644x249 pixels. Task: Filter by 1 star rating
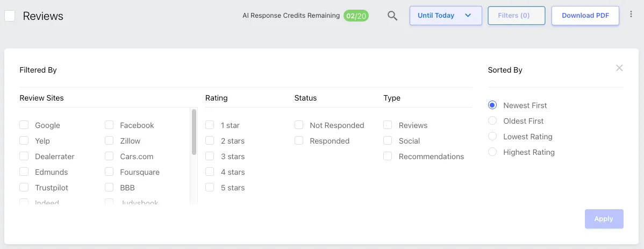pos(210,125)
